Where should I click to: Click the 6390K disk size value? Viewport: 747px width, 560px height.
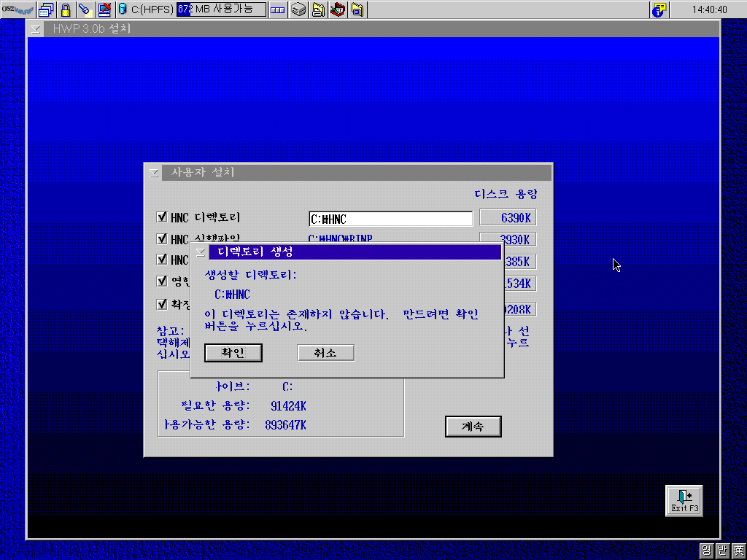click(516, 218)
